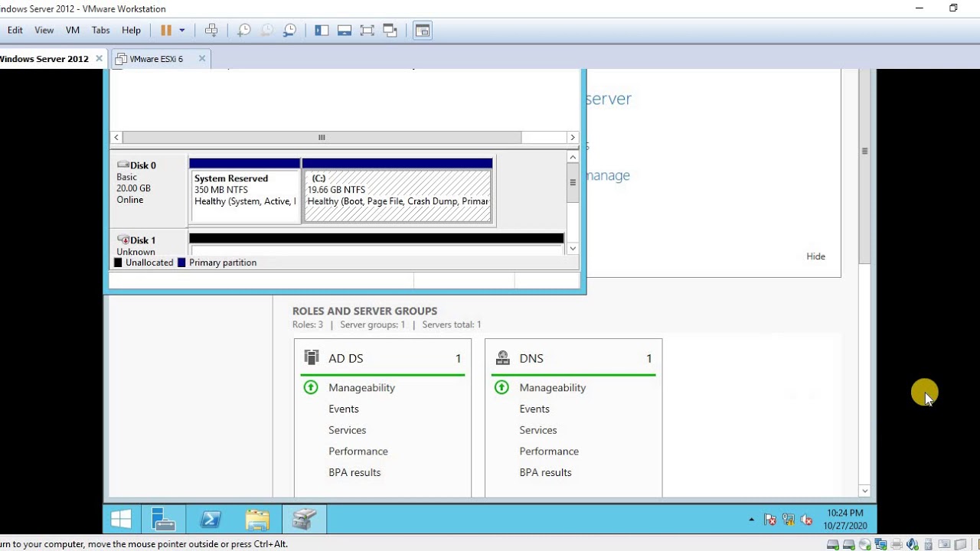This screenshot has height=551, width=980.
Task: Click the DNS role icon
Action: [x=502, y=357]
